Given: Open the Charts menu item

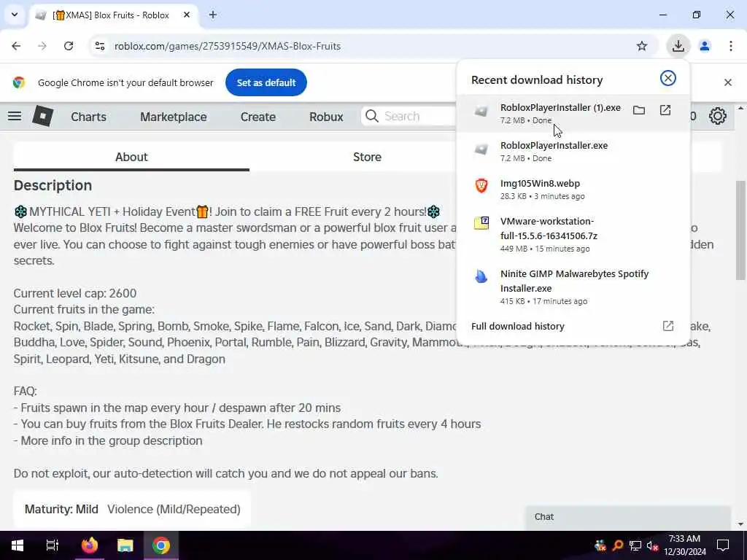Looking at the screenshot, I should point(88,117).
